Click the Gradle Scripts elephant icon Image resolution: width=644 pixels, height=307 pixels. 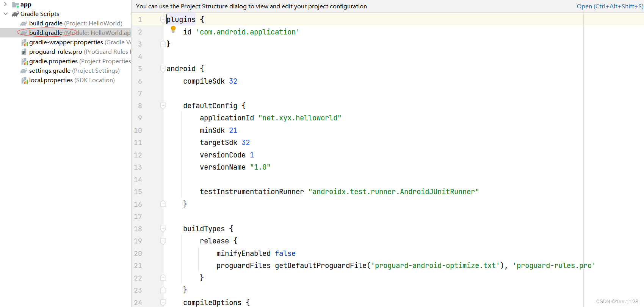click(x=16, y=14)
